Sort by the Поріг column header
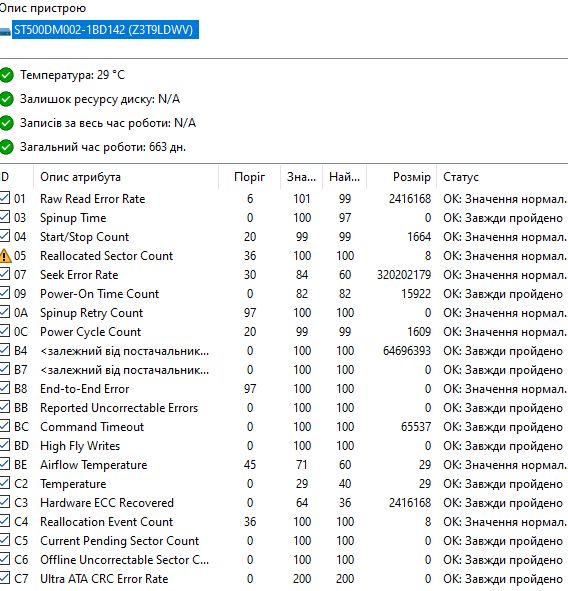 (250, 177)
